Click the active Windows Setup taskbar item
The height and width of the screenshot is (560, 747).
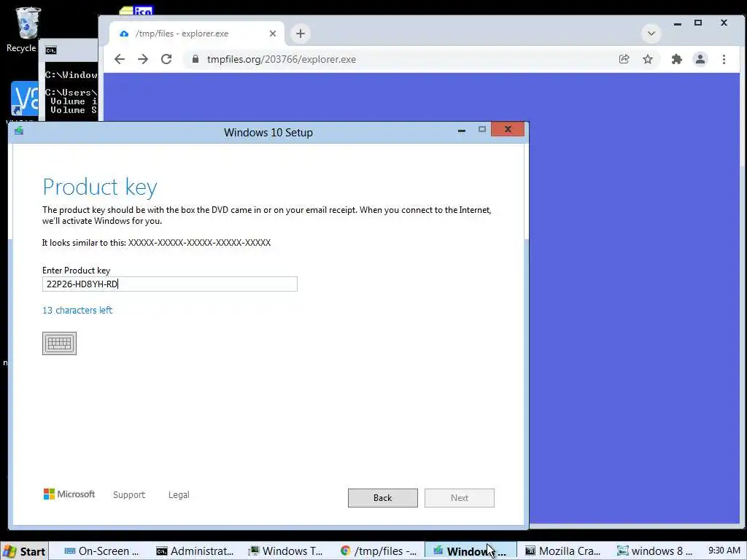pos(471,551)
